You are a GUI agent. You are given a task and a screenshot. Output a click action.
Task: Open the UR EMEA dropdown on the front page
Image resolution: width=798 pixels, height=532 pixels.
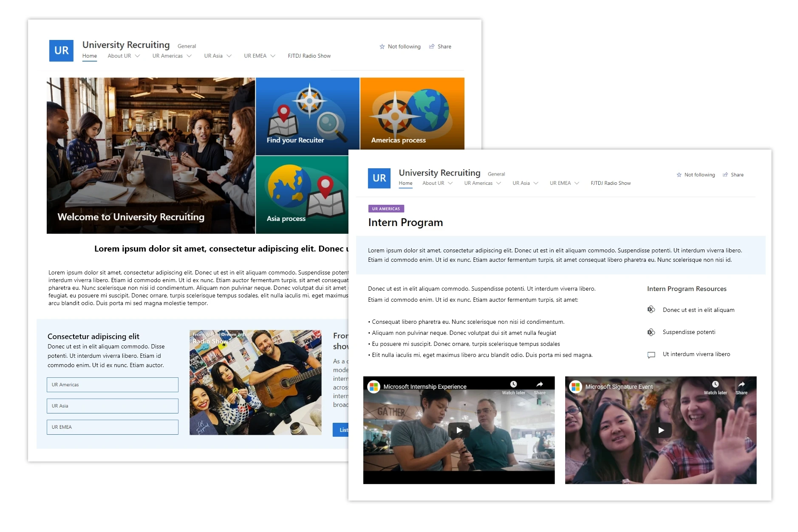(577, 184)
